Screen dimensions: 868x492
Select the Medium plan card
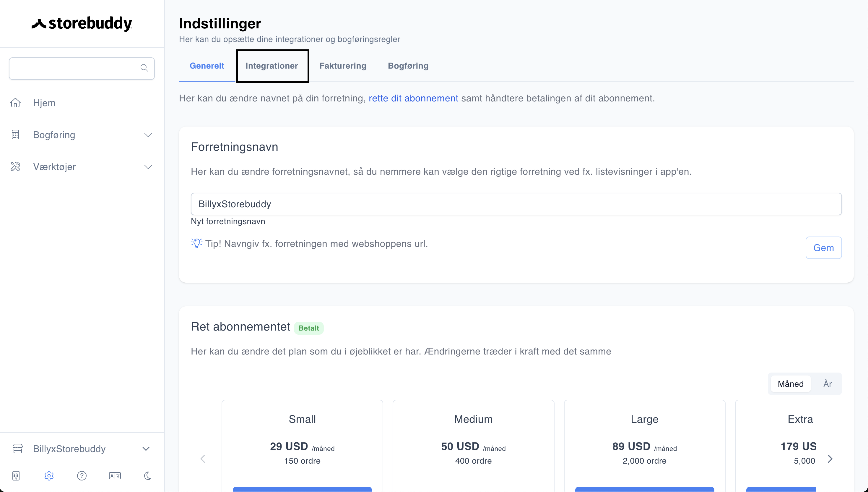473,446
